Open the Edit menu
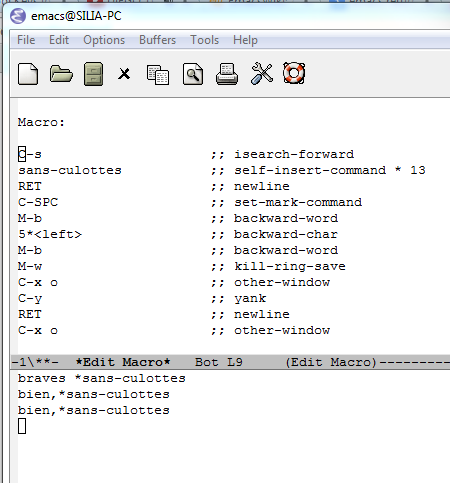This screenshot has height=483, width=450. 59,40
